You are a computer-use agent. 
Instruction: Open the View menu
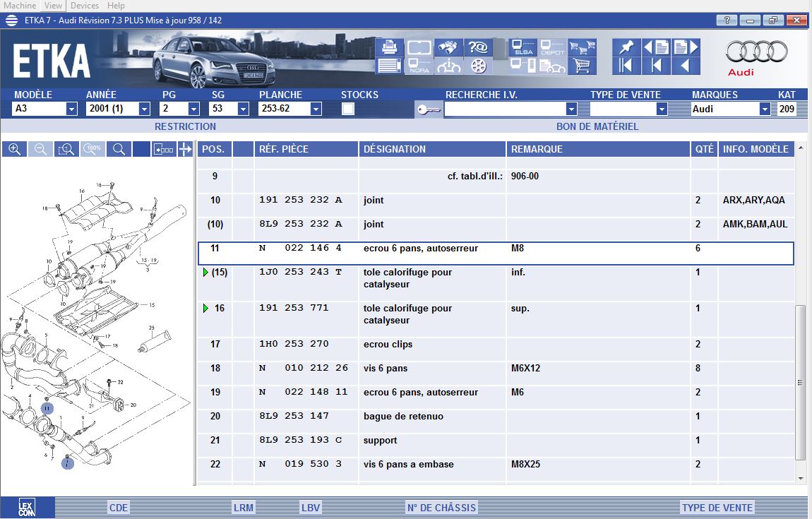coord(53,6)
